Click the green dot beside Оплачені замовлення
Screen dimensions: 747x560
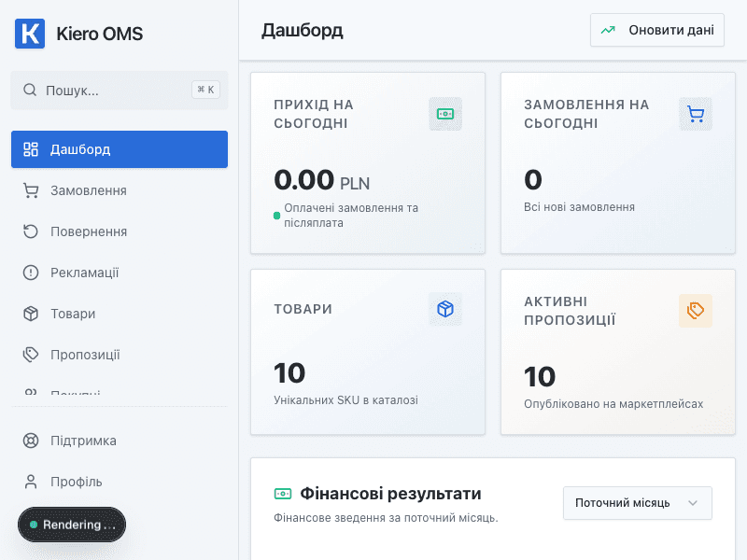pos(276,216)
